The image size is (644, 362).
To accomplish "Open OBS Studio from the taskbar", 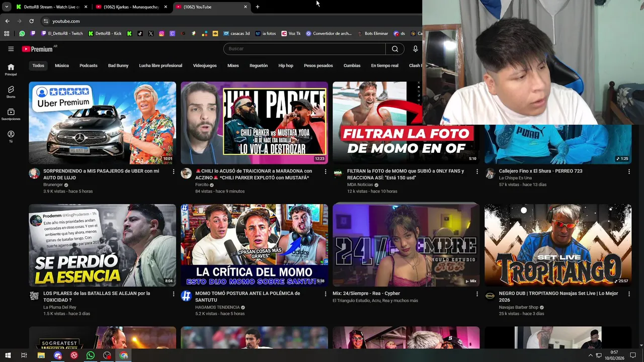I will coord(107,355).
